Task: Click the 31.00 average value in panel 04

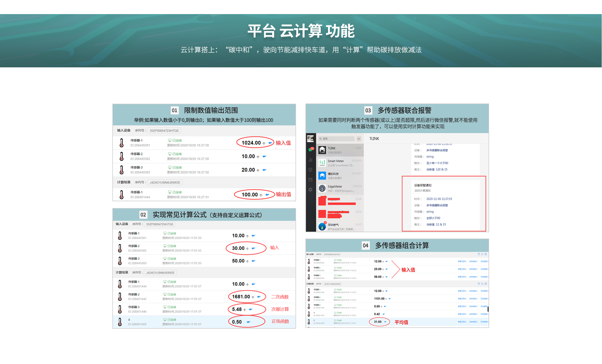Action: [x=378, y=322]
